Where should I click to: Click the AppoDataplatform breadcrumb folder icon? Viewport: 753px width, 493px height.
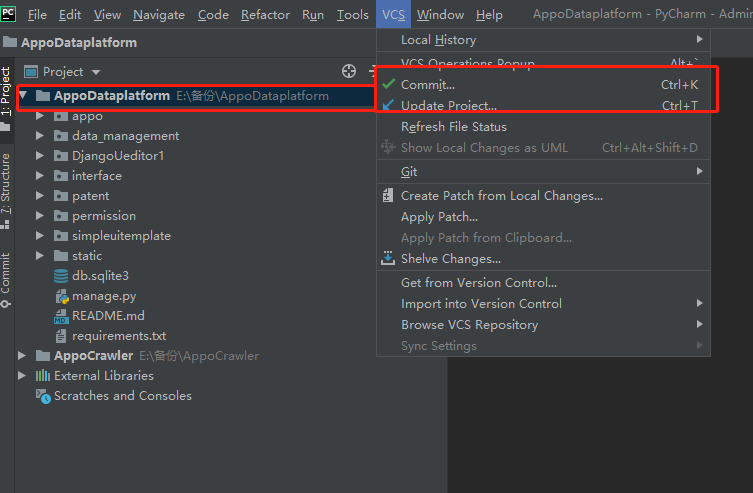click(10, 42)
